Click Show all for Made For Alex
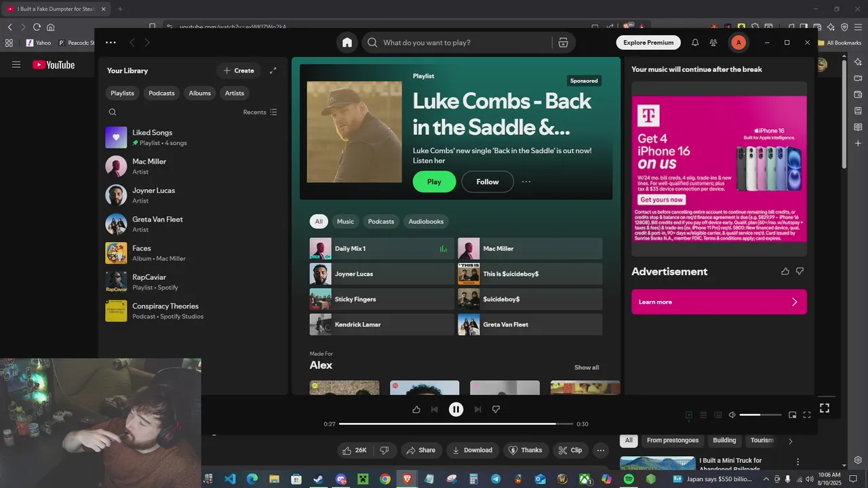Screen dimensions: 868x488 pos(587,367)
